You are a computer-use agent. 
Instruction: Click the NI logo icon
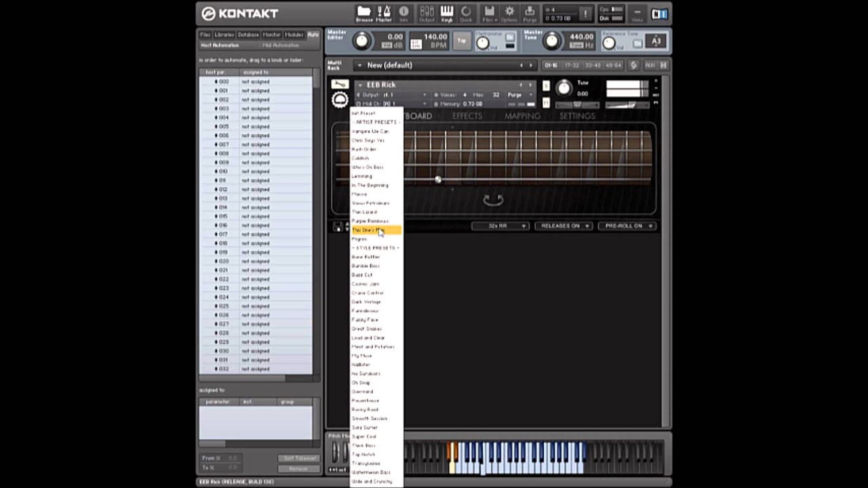659,14
